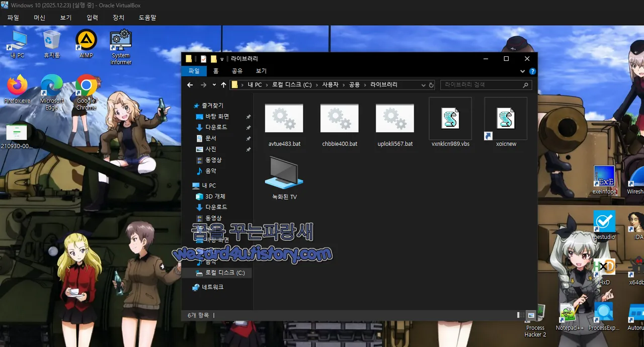Select 3D 개체 under 내 PC
The width and height of the screenshot is (644, 347).
[x=215, y=197]
